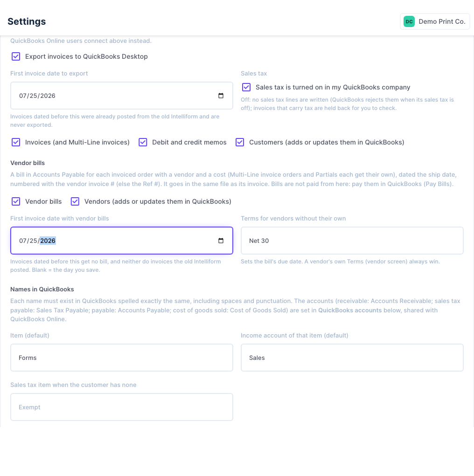The width and height of the screenshot is (474, 476).
Task: Click the DC company avatar badge
Action: 409,21
